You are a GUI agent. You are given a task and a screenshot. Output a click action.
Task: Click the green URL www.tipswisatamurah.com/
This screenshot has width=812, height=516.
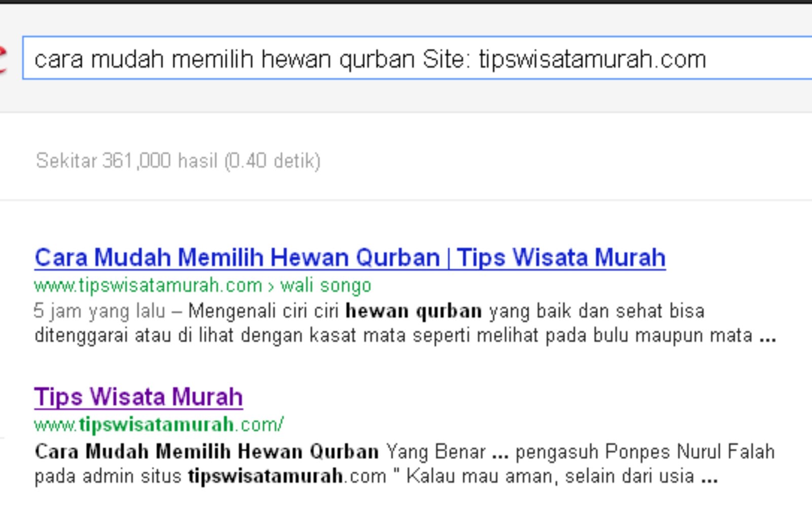[159, 425]
